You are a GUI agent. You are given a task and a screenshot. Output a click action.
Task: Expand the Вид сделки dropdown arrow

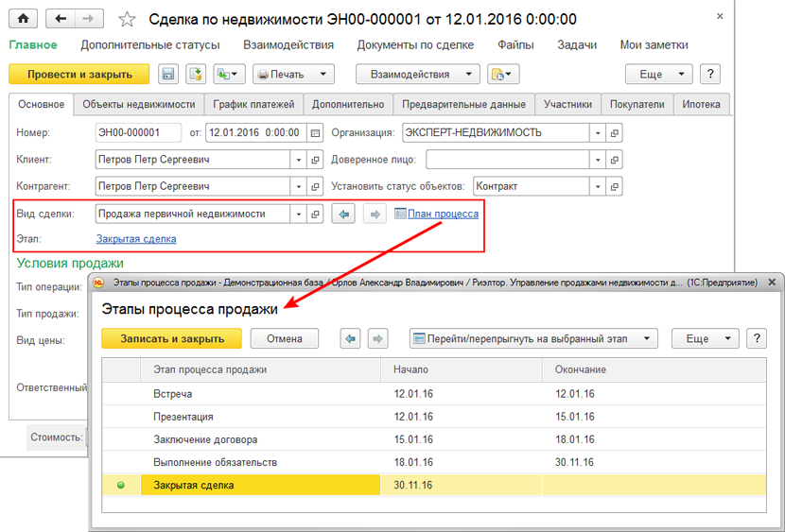pos(298,214)
